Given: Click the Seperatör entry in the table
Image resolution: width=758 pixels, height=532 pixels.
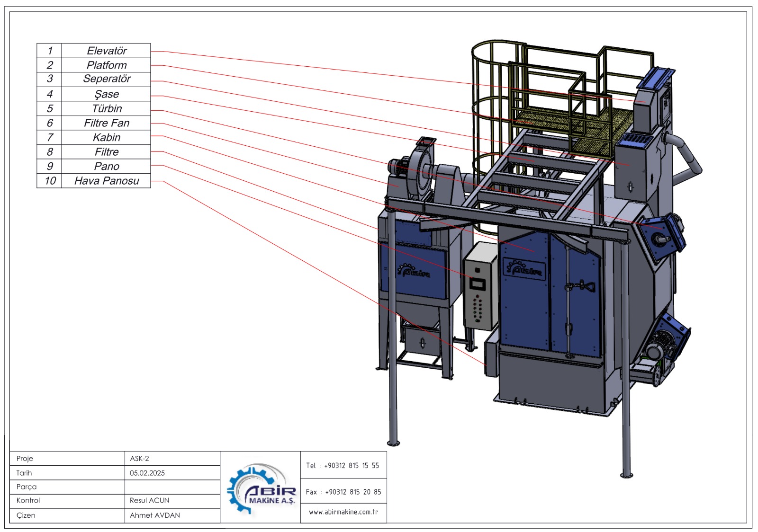Looking at the screenshot, I should (107, 79).
